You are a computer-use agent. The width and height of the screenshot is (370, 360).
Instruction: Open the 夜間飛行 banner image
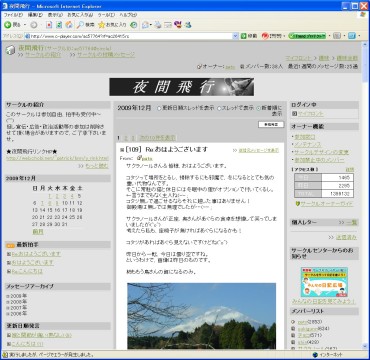pyautogui.click(x=182, y=87)
